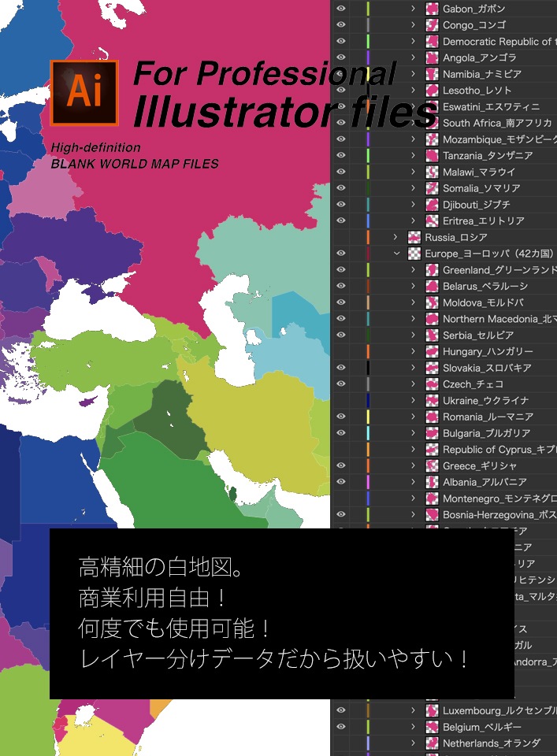Toggle visibility of Greece layer
Screen dimensions: 557x756
[341, 465]
